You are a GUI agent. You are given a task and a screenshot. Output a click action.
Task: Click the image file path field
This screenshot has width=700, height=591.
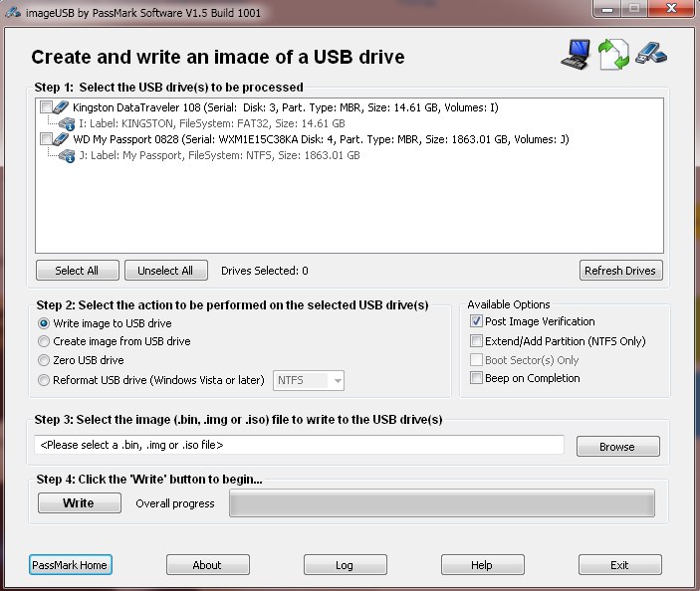tap(299, 445)
